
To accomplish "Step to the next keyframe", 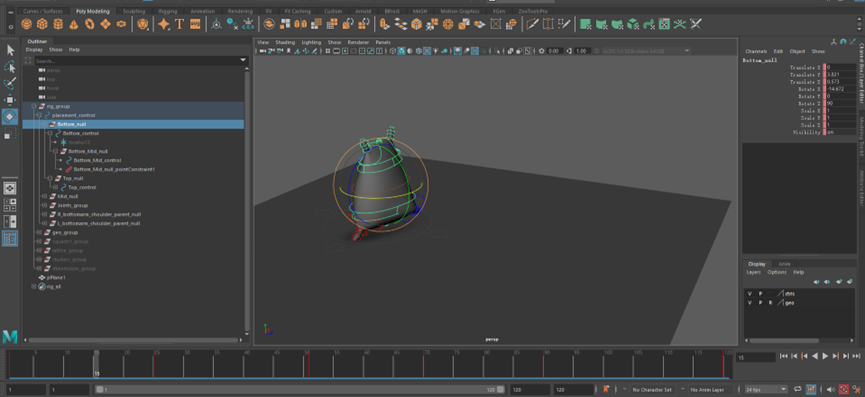I will point(836,356).
